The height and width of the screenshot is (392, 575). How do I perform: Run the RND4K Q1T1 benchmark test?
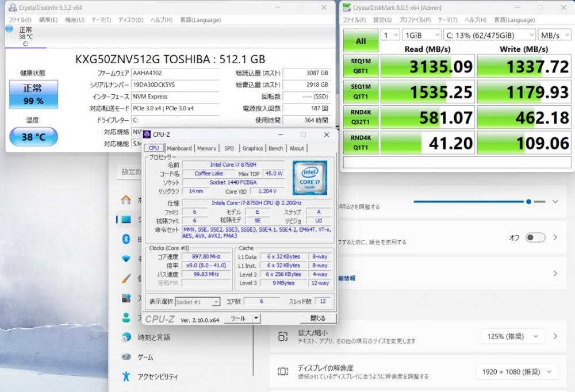click(361, 143)
